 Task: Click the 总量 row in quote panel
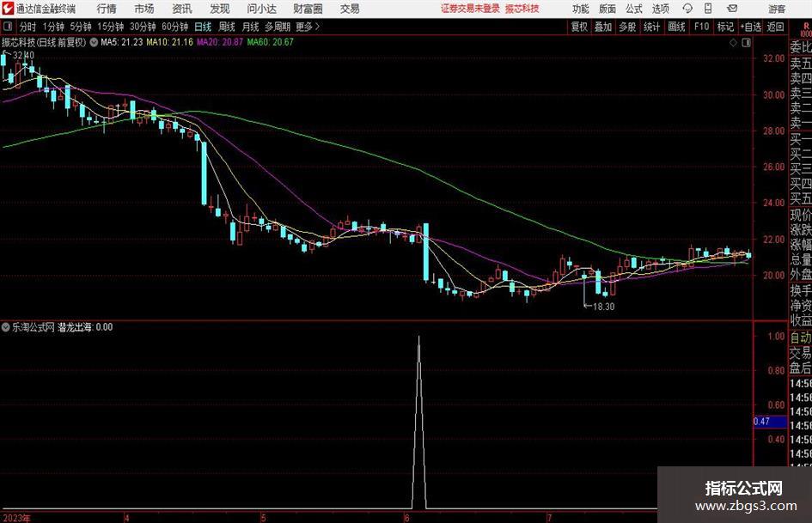coord(801,259)
